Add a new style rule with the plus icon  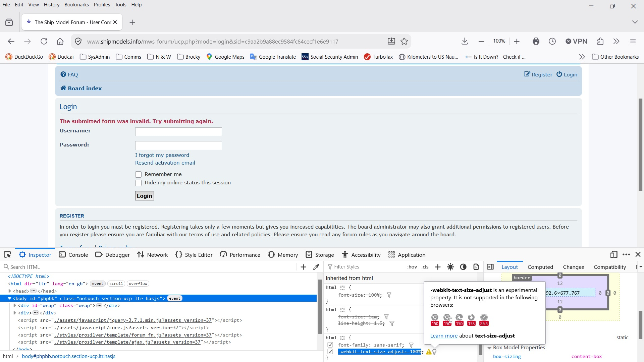pyautogui.click(x=438, y=267)
